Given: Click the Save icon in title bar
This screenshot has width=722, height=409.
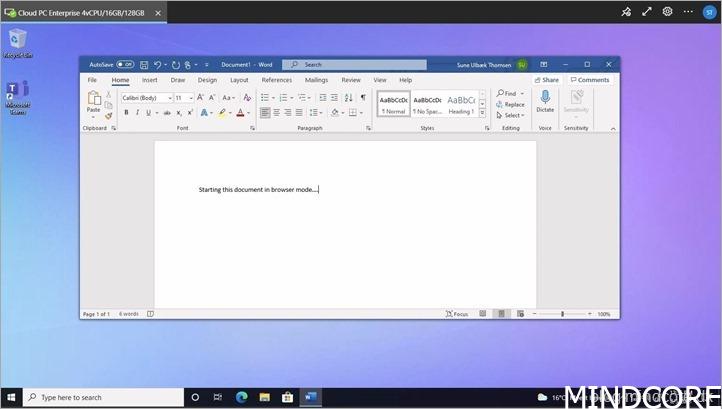Looking at the screenshot, I should point(144,65).
